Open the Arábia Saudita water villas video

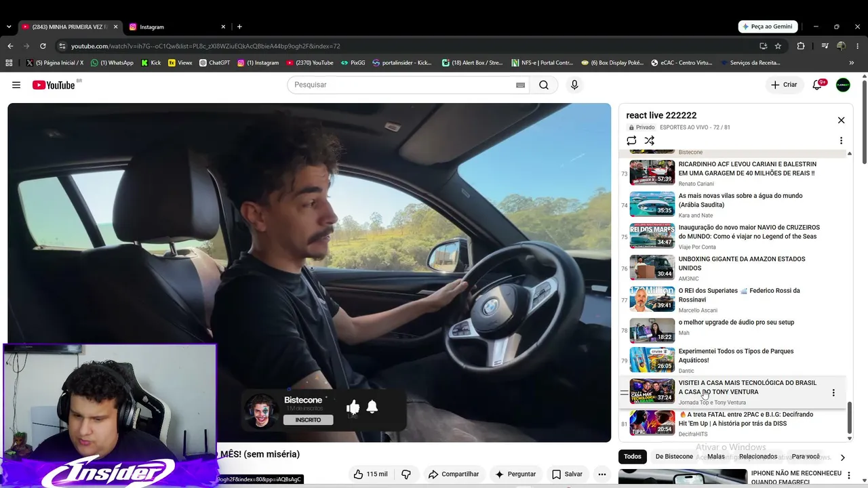tap(734, 205)
